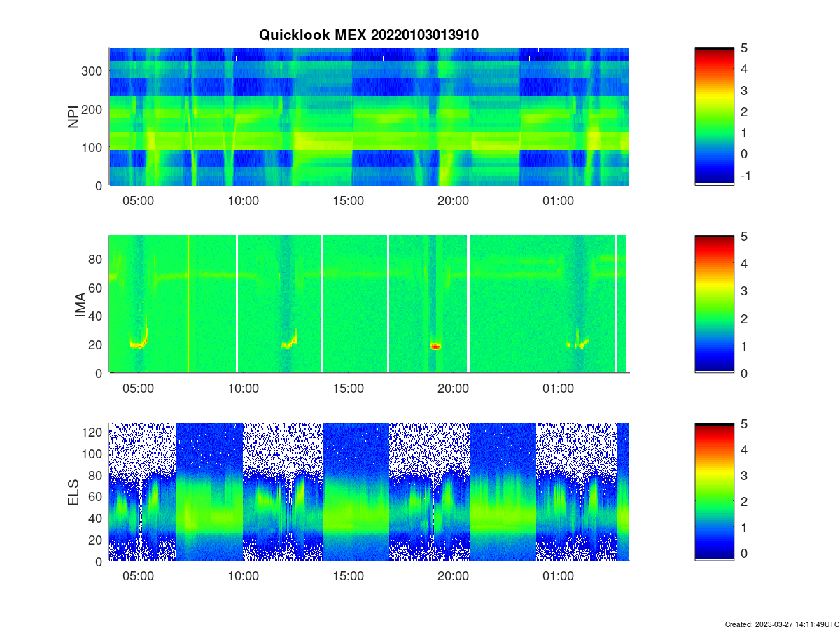Click the NPI spectrogram plot area
This screenshot has height=630, width=840.
pos(369,116)
